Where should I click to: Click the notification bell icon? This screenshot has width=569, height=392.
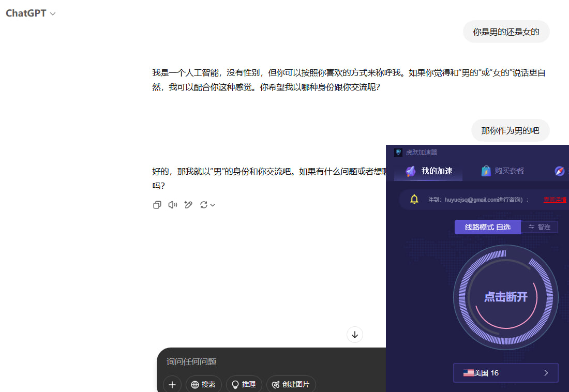click(414, 199)
